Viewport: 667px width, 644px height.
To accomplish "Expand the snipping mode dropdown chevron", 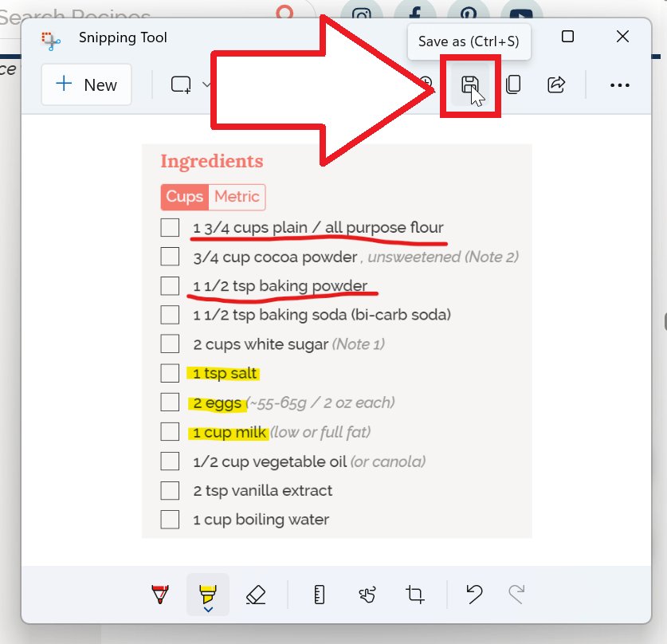I will pyautogui.click(x=206, y=84).
